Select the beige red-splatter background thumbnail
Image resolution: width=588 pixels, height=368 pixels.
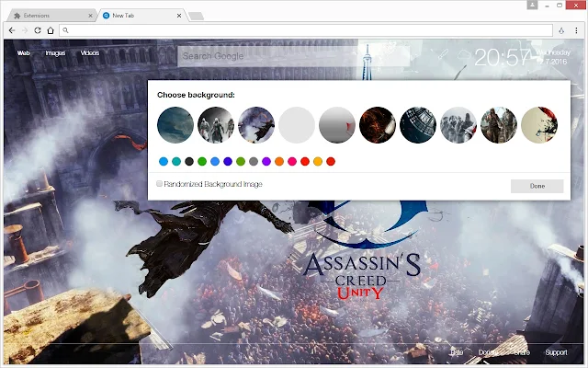(539, 125)
